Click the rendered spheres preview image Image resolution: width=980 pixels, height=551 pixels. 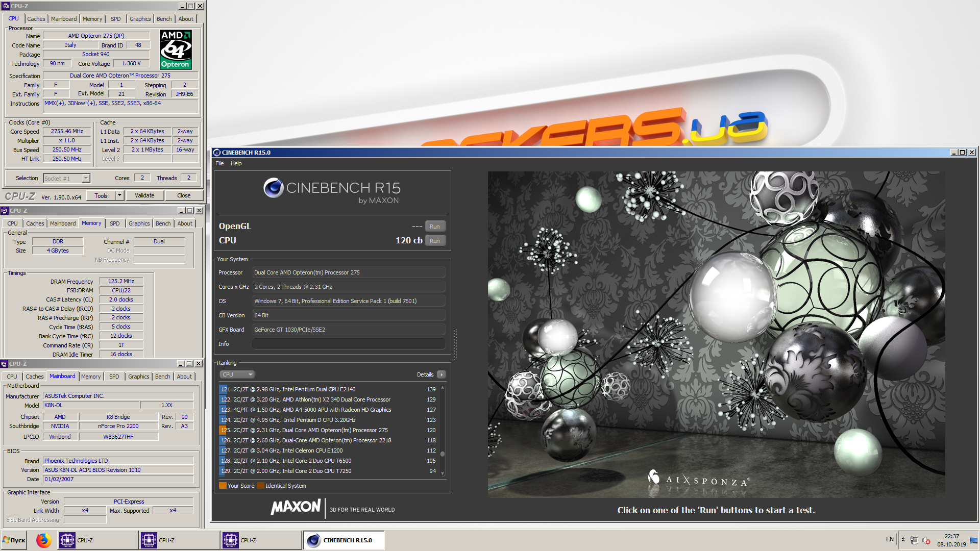tap(716, 334)
